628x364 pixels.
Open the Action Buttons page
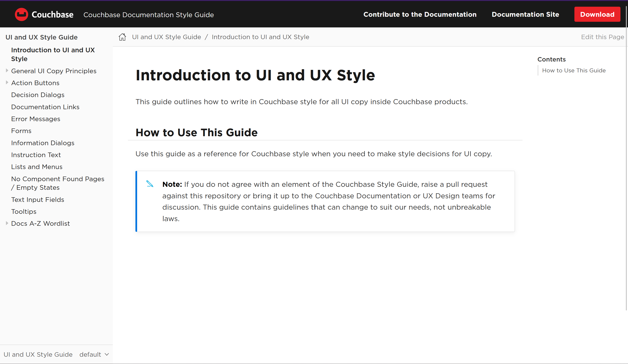coord(35,83)
